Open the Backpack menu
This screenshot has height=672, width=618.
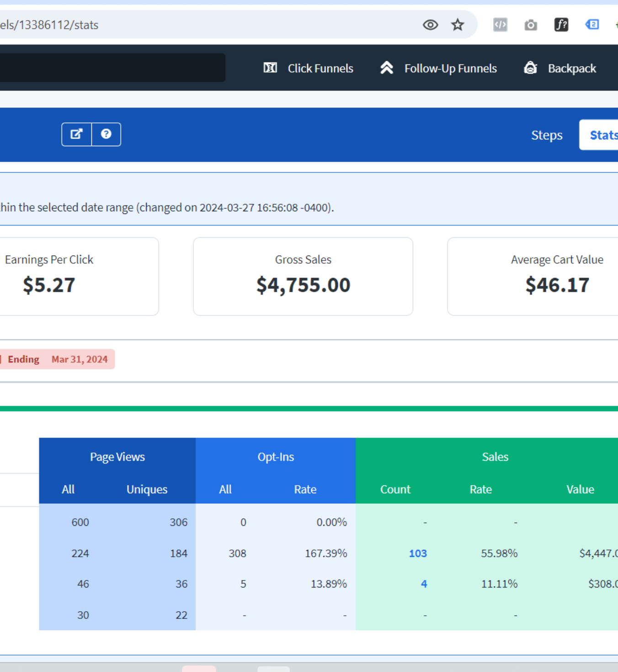pyautogui.click(x=560, y=68)
